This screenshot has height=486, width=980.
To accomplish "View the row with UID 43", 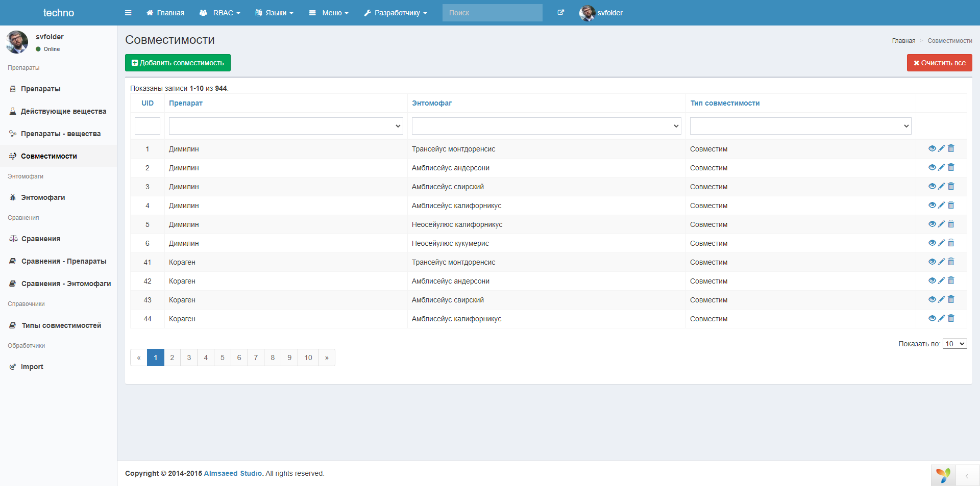I will click(x=932, y=299).
